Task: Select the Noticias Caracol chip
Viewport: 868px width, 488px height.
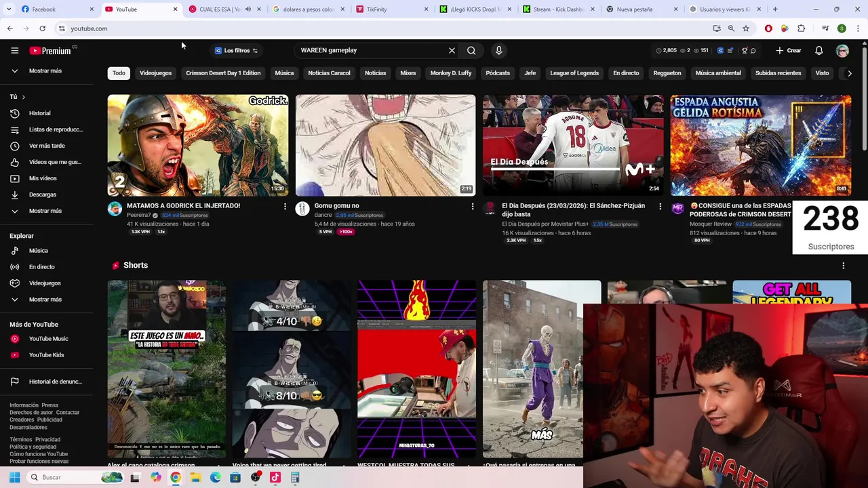Action: (329, 73)
